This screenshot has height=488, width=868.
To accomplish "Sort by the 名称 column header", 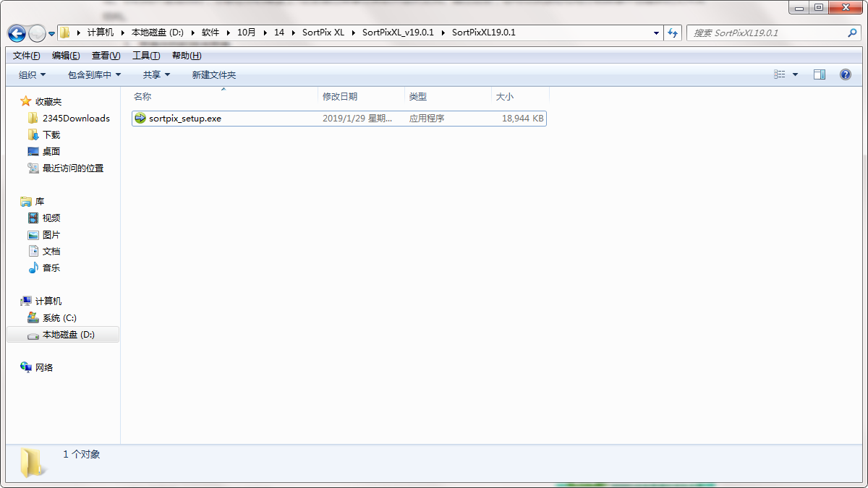I will pos(142,96).
